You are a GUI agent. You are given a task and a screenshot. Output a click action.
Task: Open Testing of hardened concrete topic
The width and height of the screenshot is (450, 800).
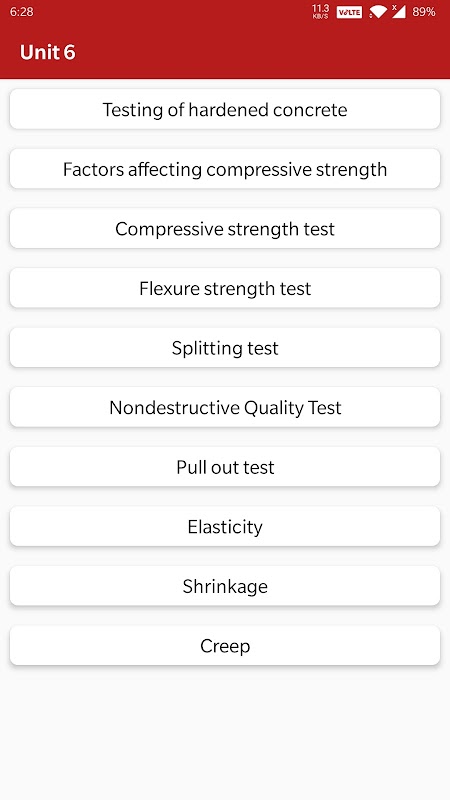225,109
